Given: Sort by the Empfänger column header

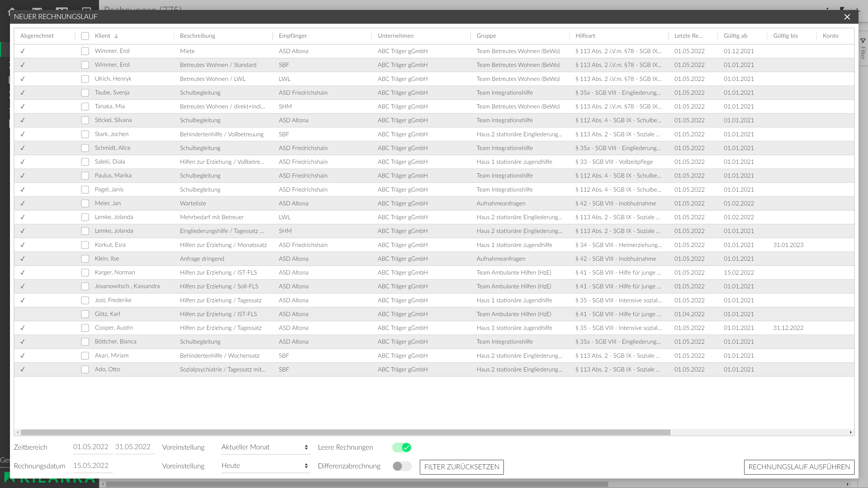Looking at the screenshot, I should pos(292,36).
